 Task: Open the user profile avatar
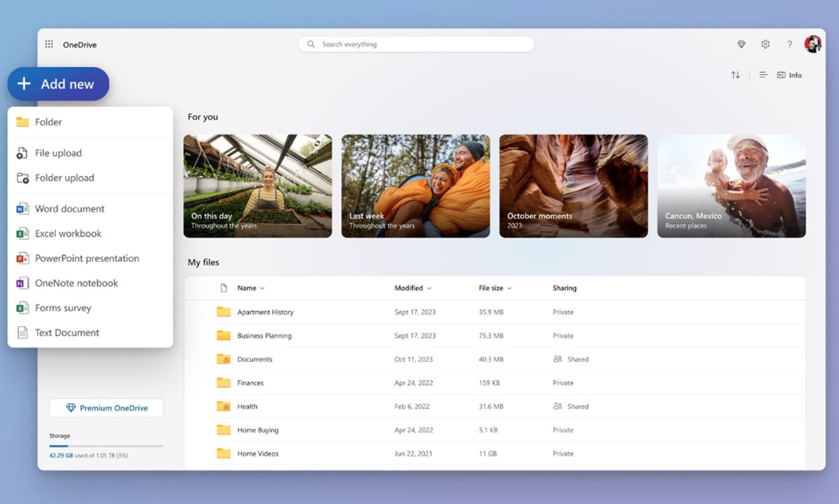point(812,45)
